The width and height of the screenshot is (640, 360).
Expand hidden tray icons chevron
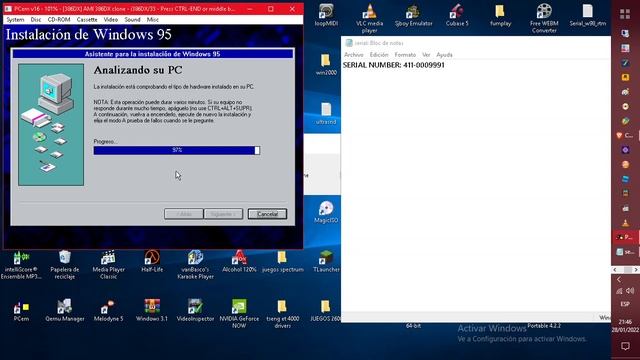tap(619, 280)
